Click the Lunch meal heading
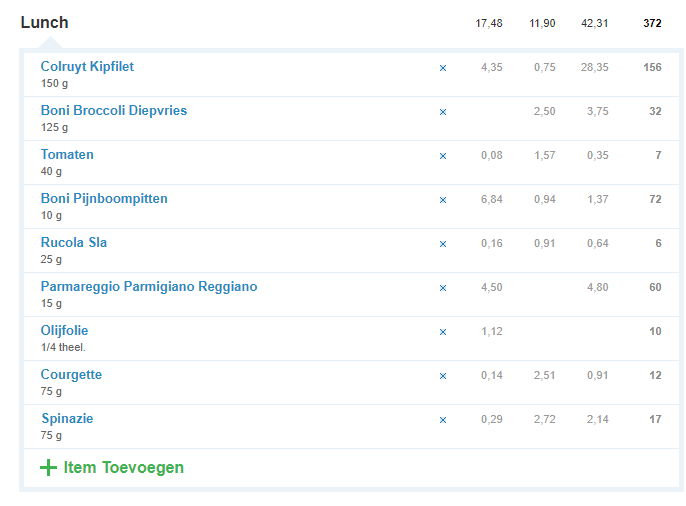 (44, 22)
